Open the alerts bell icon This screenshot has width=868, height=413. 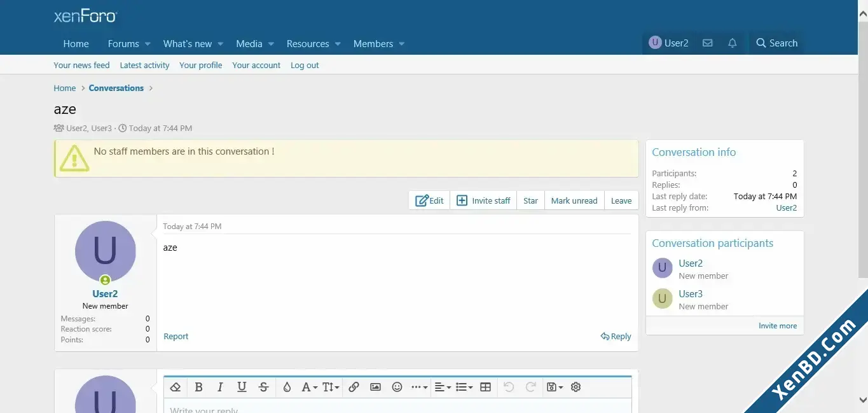coord(733,43)
